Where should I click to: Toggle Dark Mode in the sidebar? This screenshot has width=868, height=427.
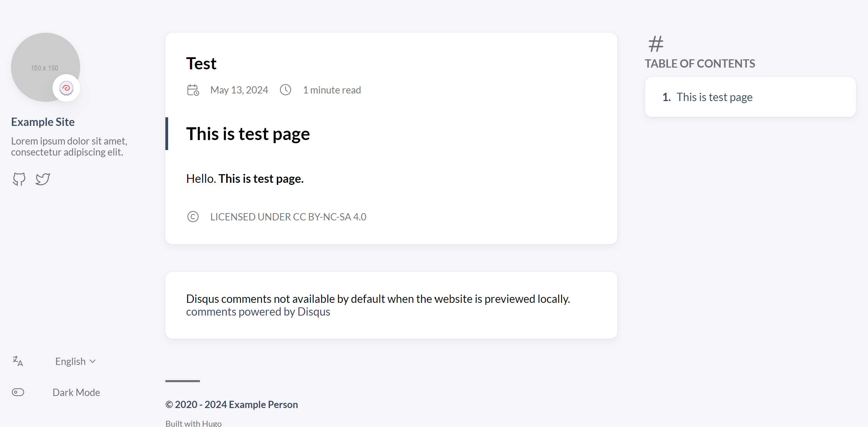click(x=76, y=392)
